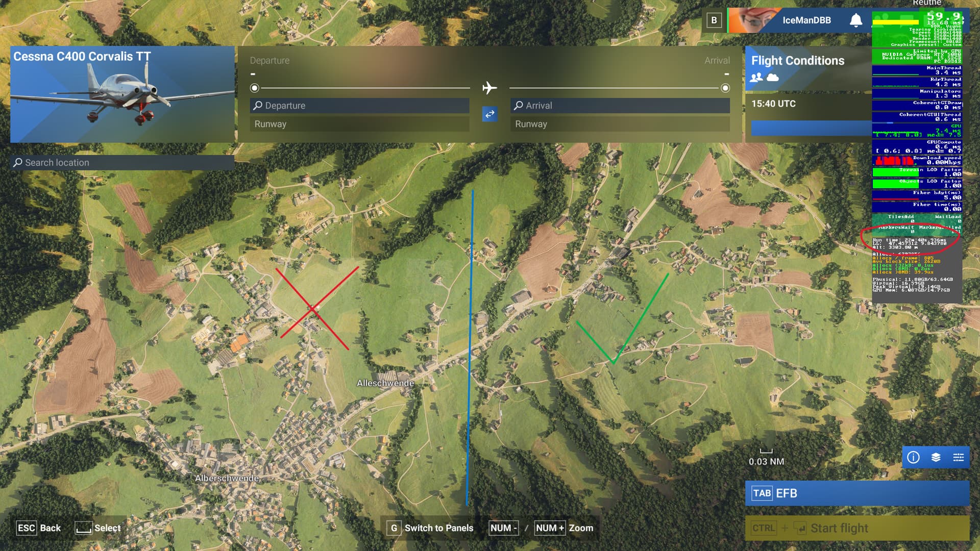Click the airplane icon between route lines

click(489, 88)
